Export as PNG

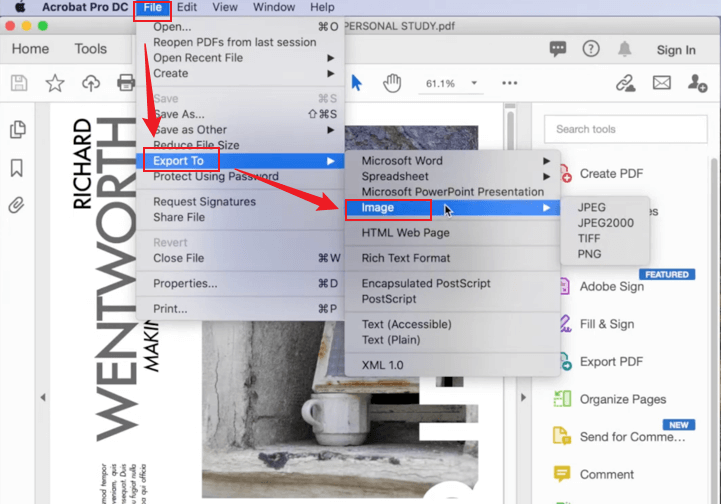pyautogui.click(x=589, y=254)
